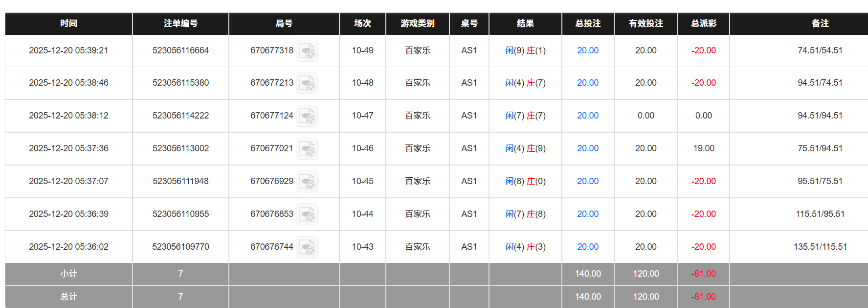Screen dimensions: 868x308
Task: Click result 闲(9) 庄(1) in first row
Action: 525,50
